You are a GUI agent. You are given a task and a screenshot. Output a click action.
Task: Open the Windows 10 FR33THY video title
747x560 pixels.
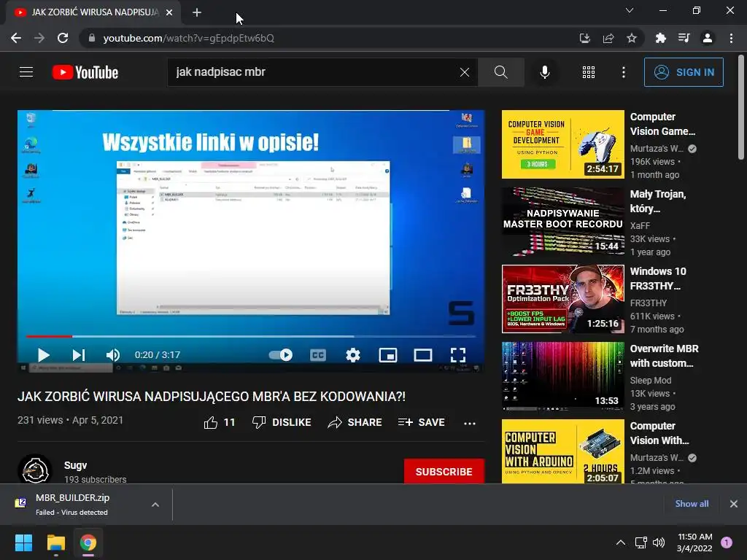[x=658, y=279]
